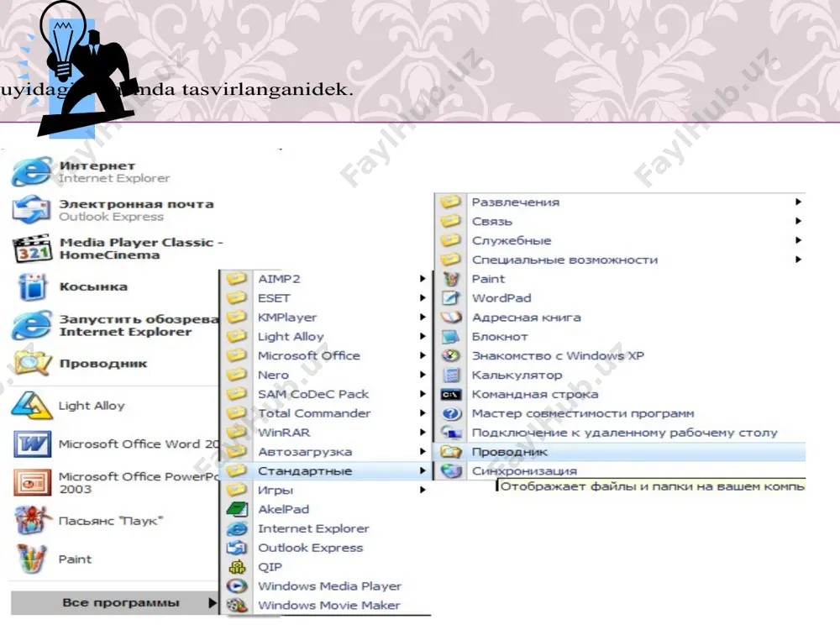Select the Знакомство с Windows XP label
Viewport: 840px width, 630px height.
[x=558, y=355]
